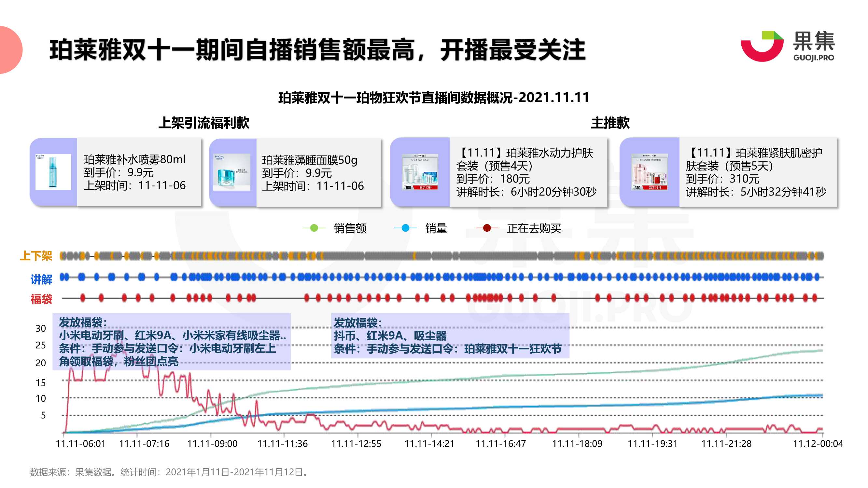Click the blue 销量 legend marker
The height and width of the screenshot is (488, 868).
point(405,228)
